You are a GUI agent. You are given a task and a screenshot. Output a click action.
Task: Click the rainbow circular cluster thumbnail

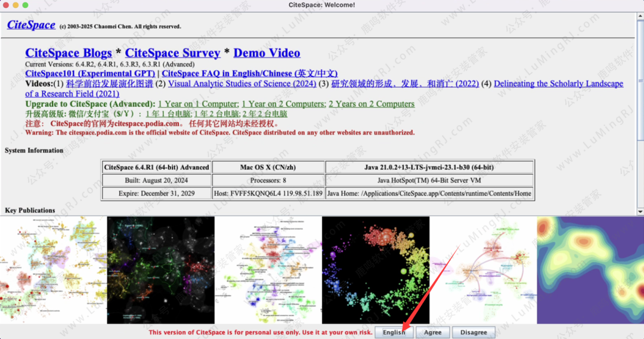[x=375, y=270]
